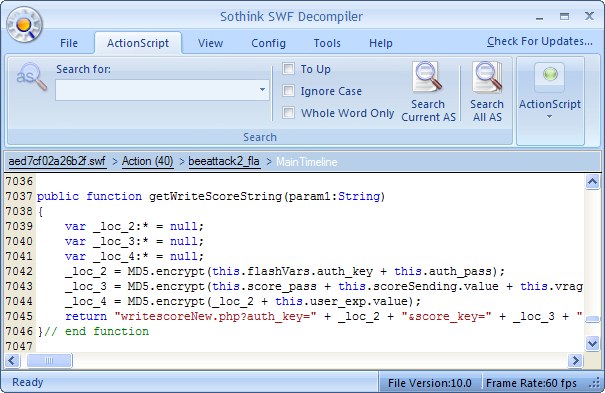
Task: Click the Search All AS icon
Action: 487,78
